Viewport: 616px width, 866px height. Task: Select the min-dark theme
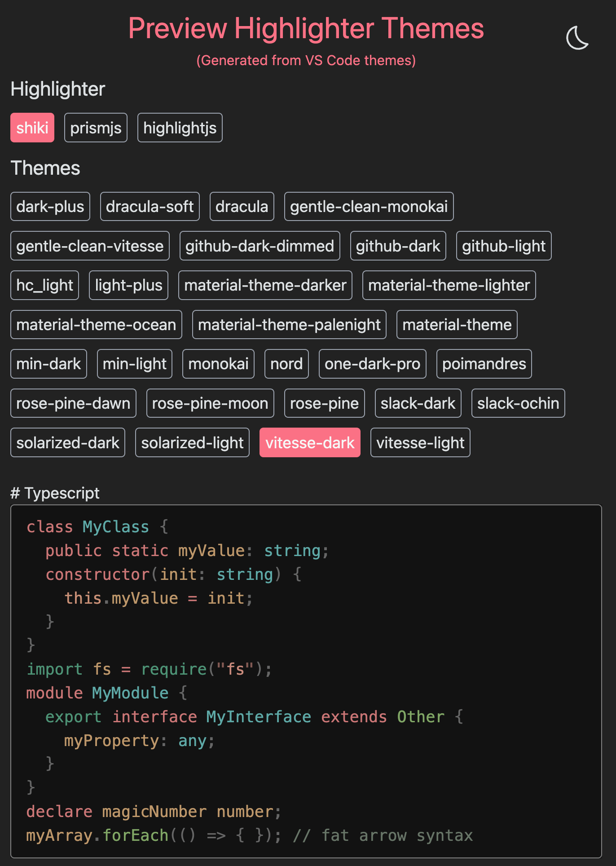[x=48, y=364]
